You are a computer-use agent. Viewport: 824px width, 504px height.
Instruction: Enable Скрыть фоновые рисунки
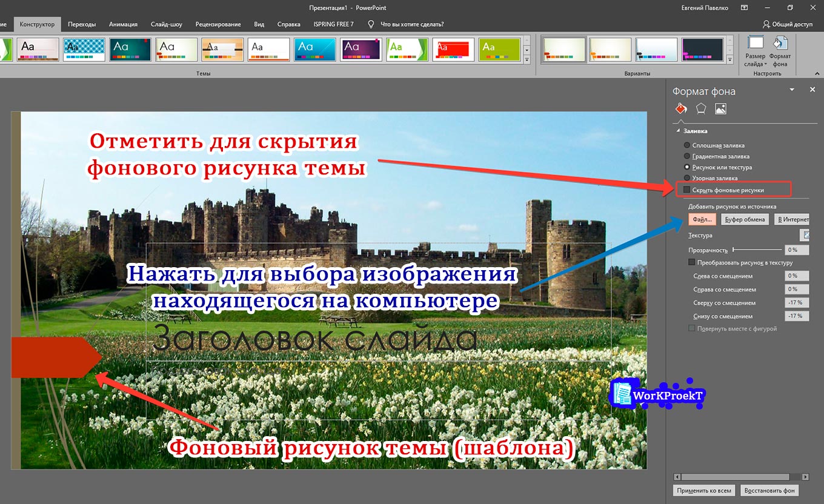pos(685,189)
